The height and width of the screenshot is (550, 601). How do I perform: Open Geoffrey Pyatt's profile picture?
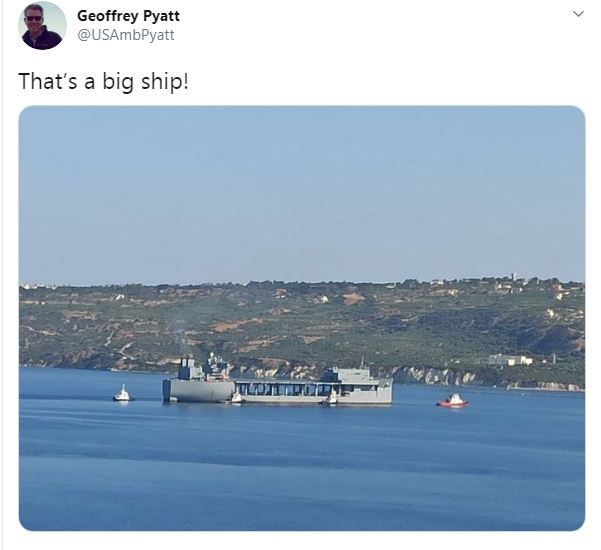click(x=42, y=26)
